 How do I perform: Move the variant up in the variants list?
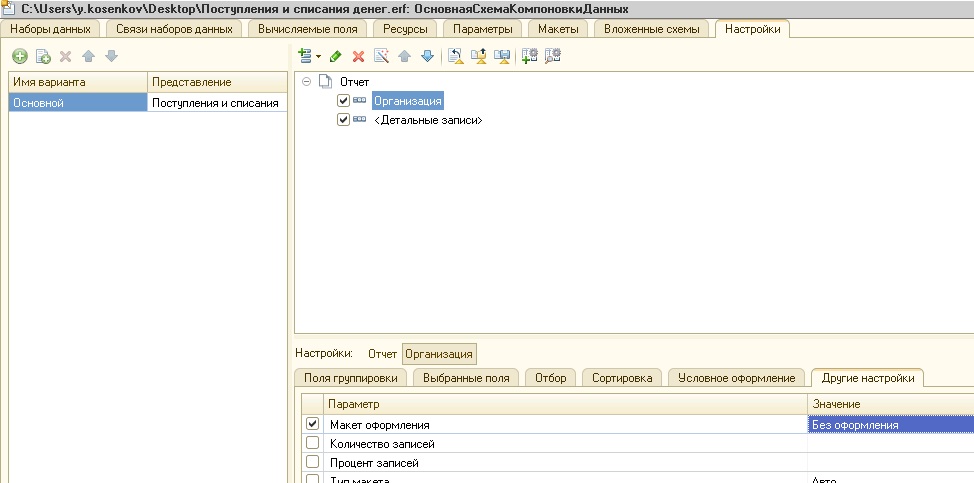[88, 56]
